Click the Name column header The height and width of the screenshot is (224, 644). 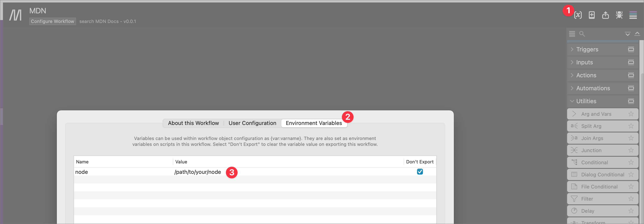pos(123,162)
